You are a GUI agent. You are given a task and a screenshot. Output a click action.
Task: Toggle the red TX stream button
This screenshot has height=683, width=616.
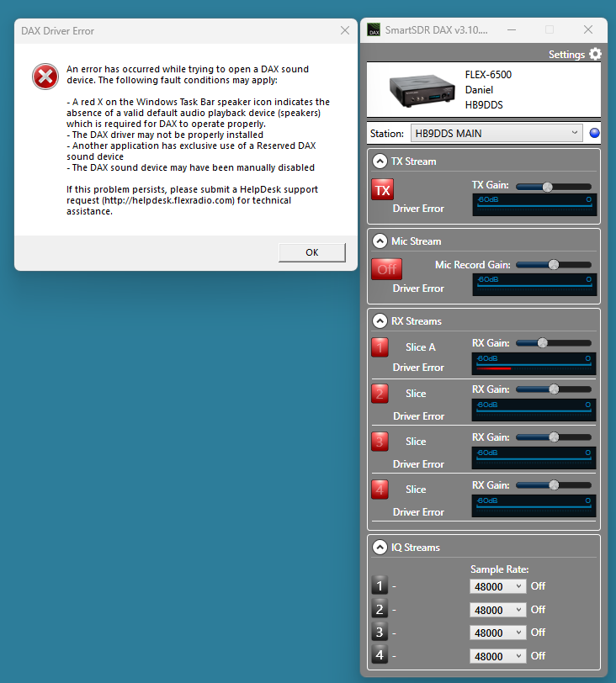pos(382,189)
